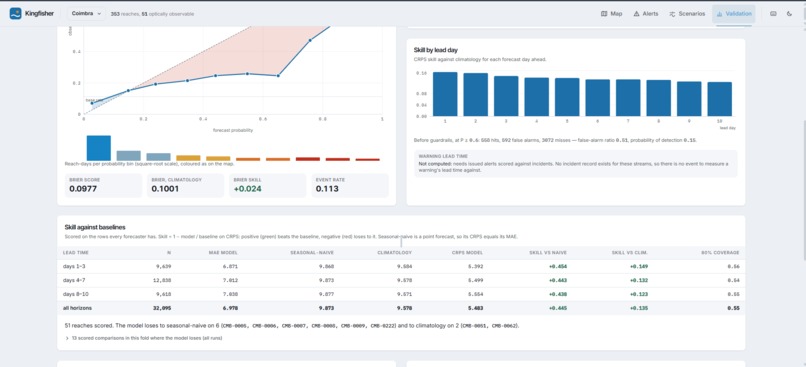The height and width of the screenshot is (367, 806).
Task: Click the Scenarios tab icon
Action: tap(672, 14)
